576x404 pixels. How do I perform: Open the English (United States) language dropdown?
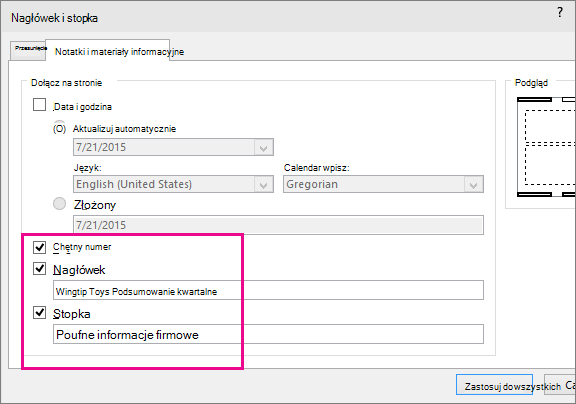[173, 184]
